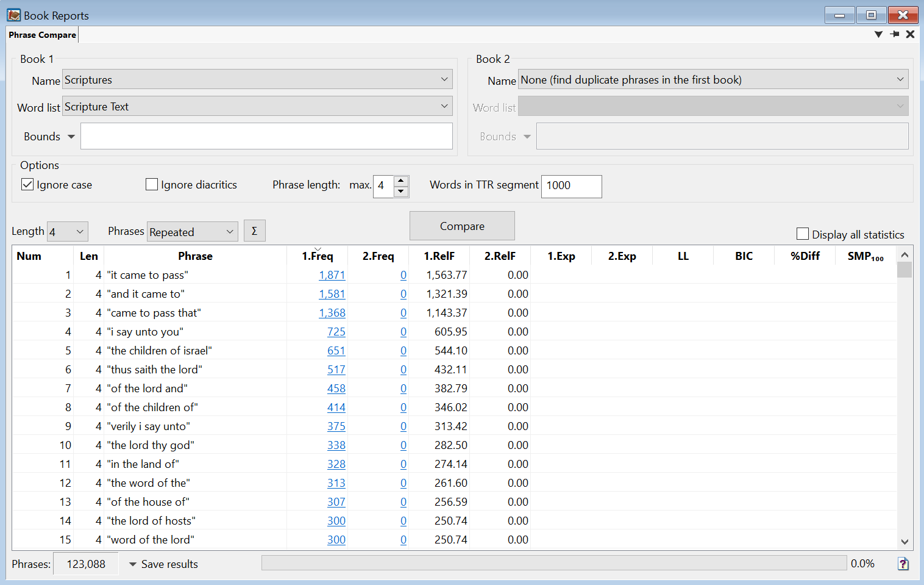
Task: Uncheck the Ignore case checkbox
Action: coord(27,184)
